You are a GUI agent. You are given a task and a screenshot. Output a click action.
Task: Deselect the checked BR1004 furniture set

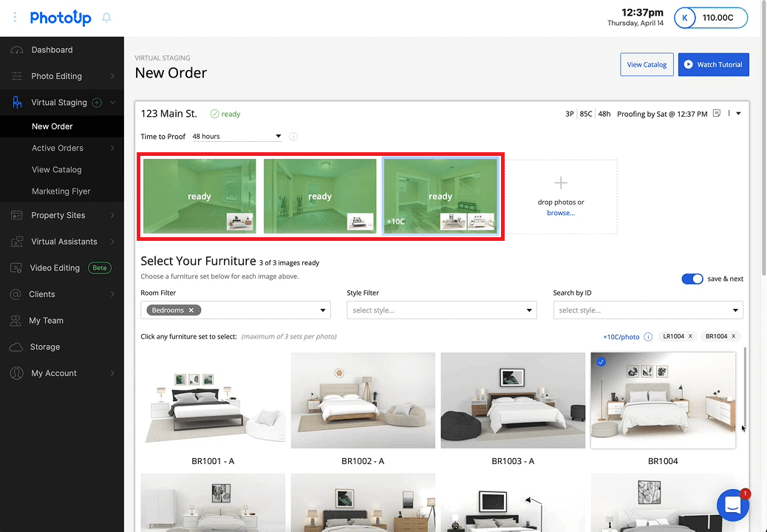point(601,361)
